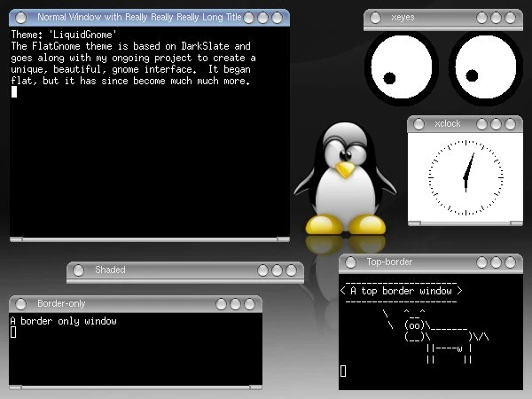Click middle of three right buttons on Top-border
The image size is (532, 399).
pos(496,262)
